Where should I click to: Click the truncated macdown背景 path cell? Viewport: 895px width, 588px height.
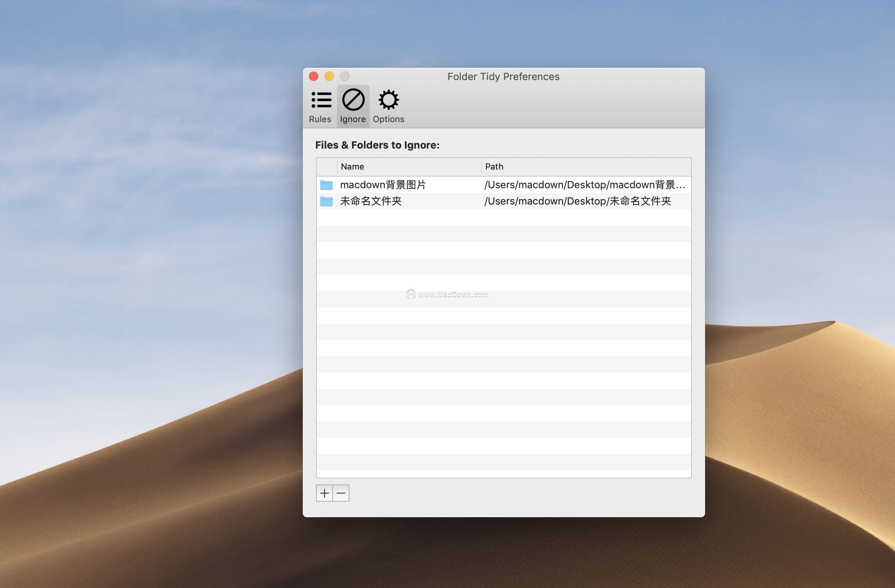[x=584, y=185]
